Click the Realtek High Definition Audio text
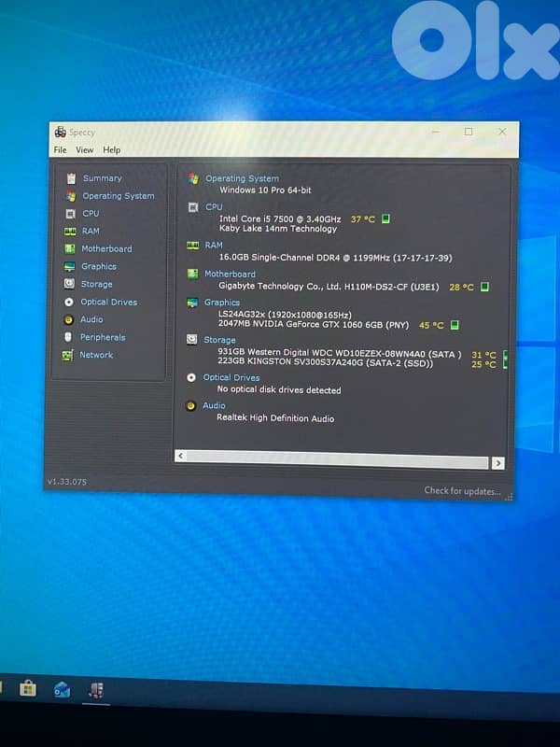Image resolution: width=560 pixels, height=747 pixels. [x=275, y=417]
